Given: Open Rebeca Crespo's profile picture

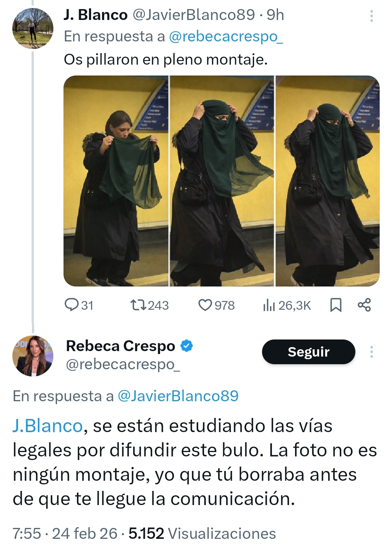Looking at the screenshot, I should click(33, 356).
